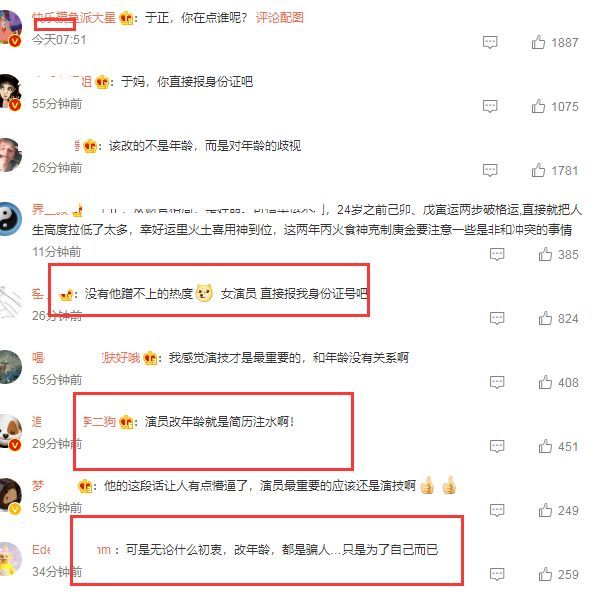Open the 派大星 username profile
Screen dimensions: 595x603
[x=74, y=18]
